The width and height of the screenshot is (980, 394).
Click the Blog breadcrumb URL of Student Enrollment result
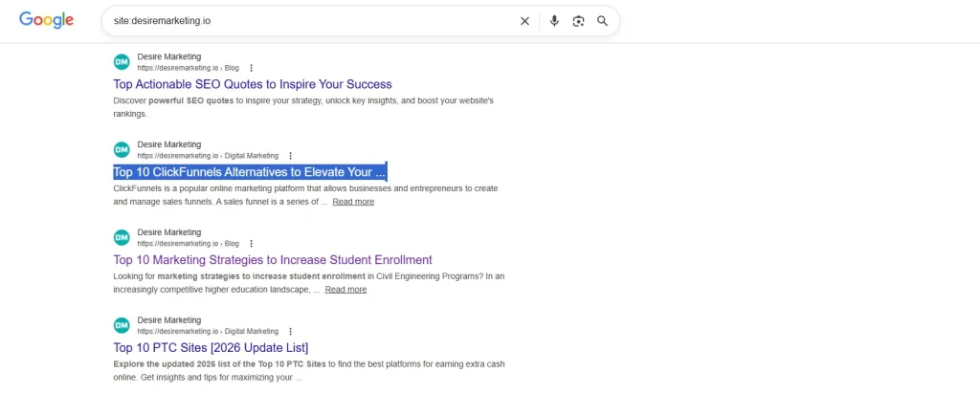click(x=189, y=244)
